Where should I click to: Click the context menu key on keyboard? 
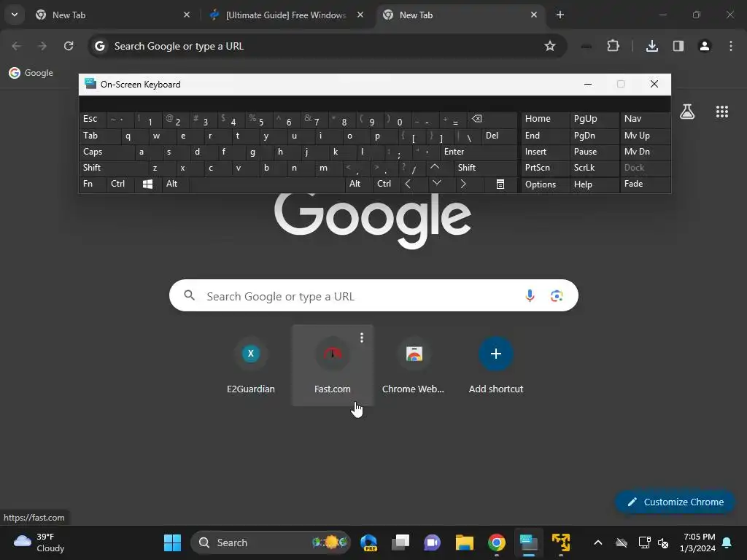click(500, 184)
